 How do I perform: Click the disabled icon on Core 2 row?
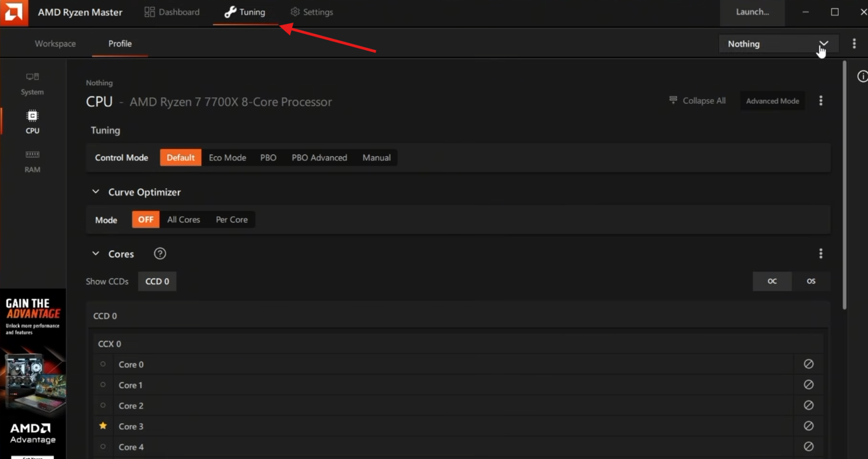coord(808,405)
